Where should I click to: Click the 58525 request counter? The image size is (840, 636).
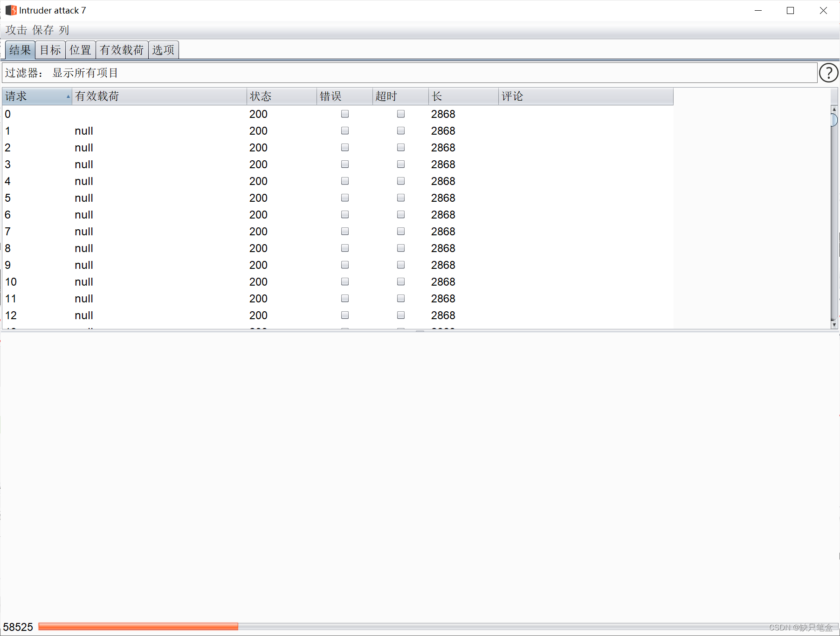18,627
